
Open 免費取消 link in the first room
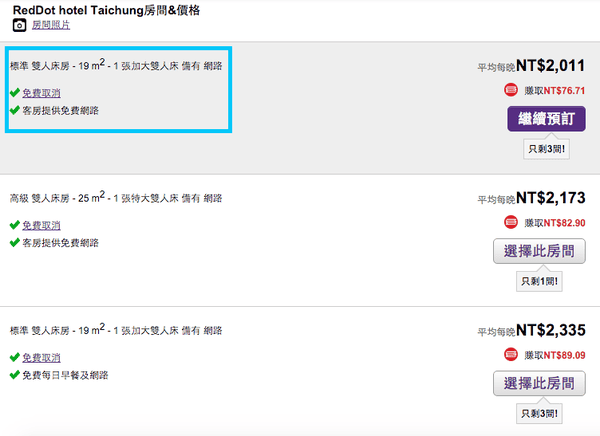(x=41, y=93)
